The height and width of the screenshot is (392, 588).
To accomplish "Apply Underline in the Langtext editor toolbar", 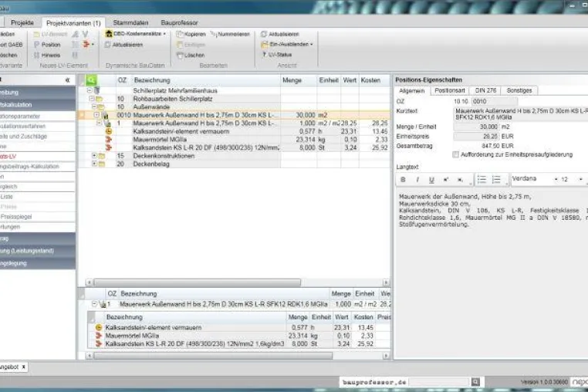I will [431, 180].
